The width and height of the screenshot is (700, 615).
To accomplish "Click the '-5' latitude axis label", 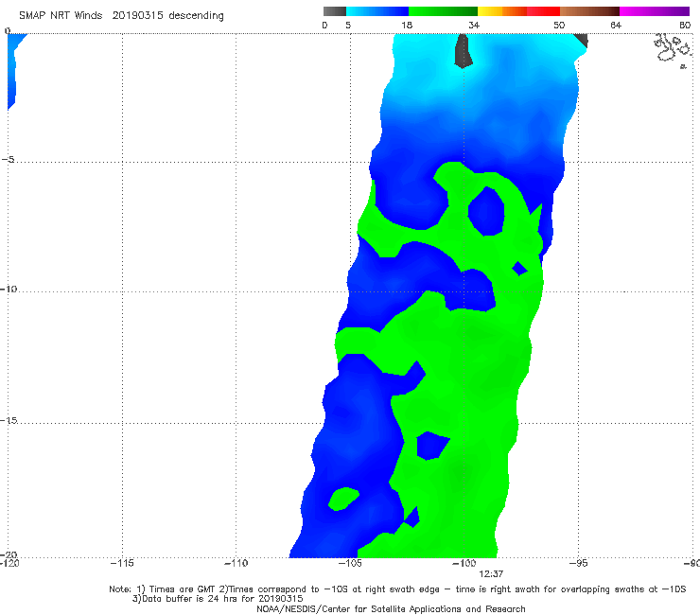I will [x=8, y=160].
